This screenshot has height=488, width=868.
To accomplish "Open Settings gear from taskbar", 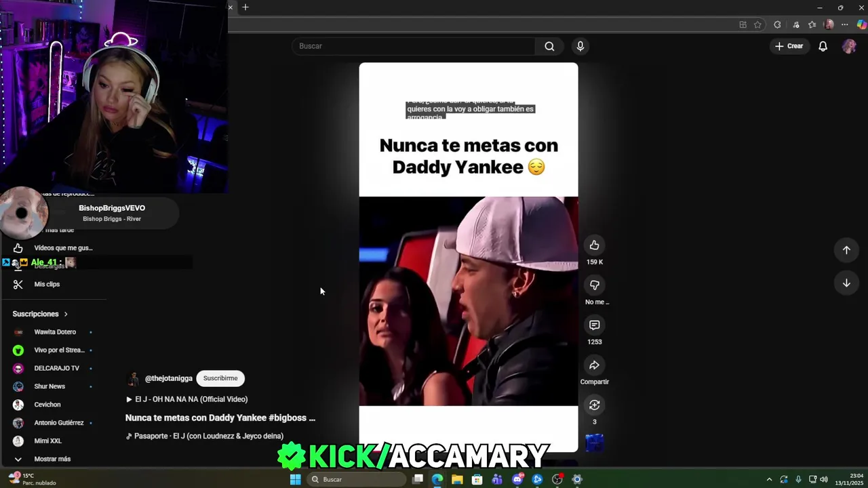I will (577, 479).
